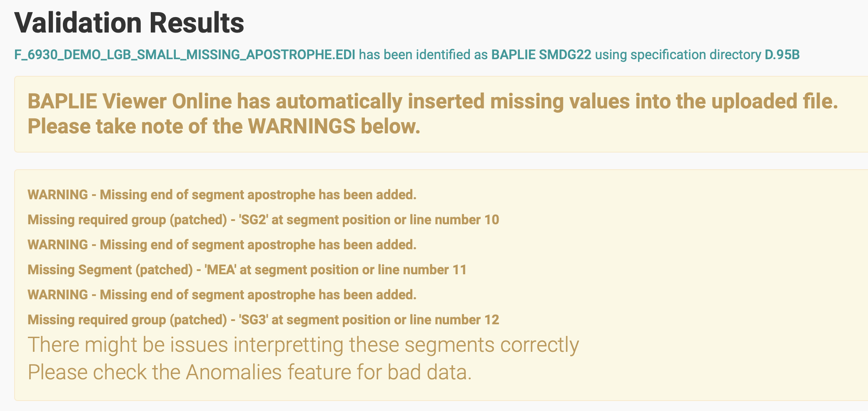This screenshot has height=411, width=868.
Task: Click line number 10 in the SG2 message
Action: point(491,220)
